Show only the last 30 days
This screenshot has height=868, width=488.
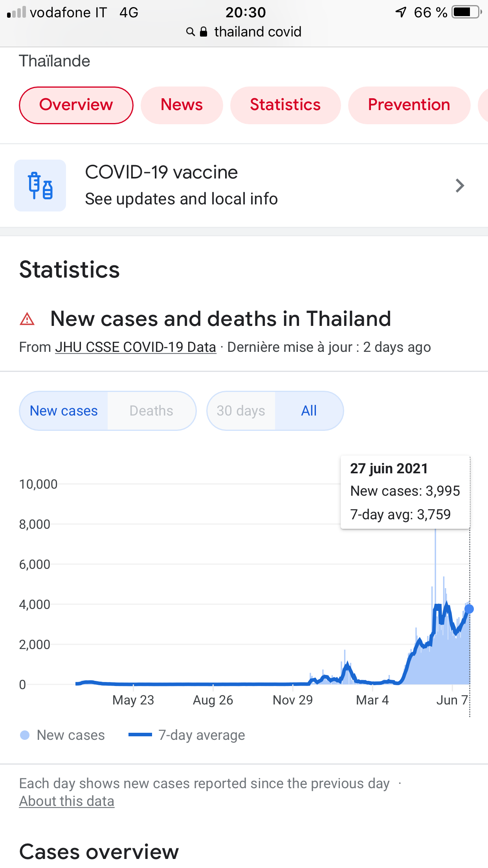pos(241,411)
